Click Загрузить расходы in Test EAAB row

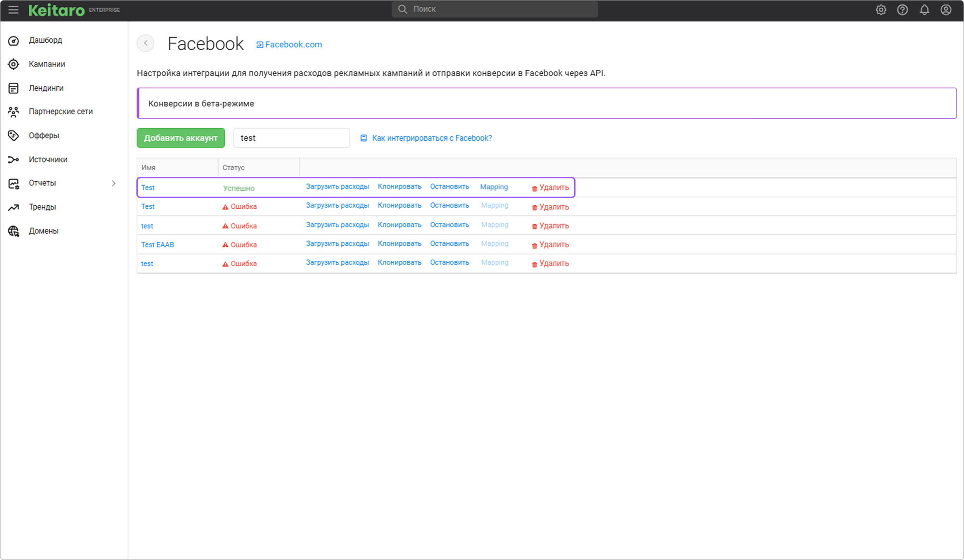337,244
